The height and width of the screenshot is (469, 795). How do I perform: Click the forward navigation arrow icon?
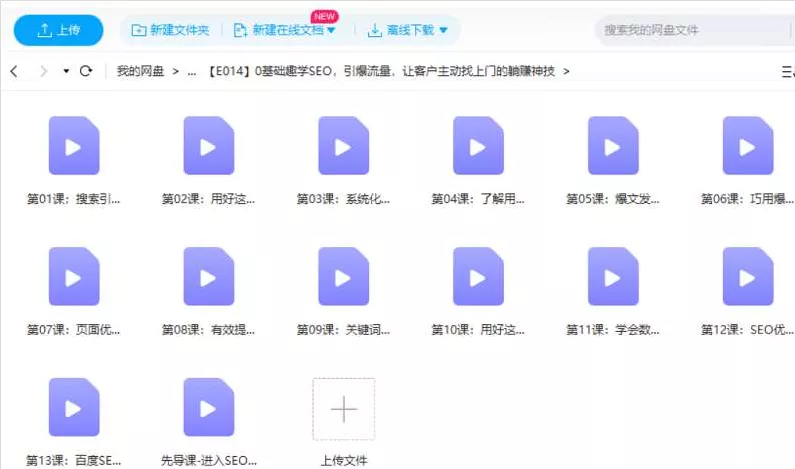(x=43, y=71)
